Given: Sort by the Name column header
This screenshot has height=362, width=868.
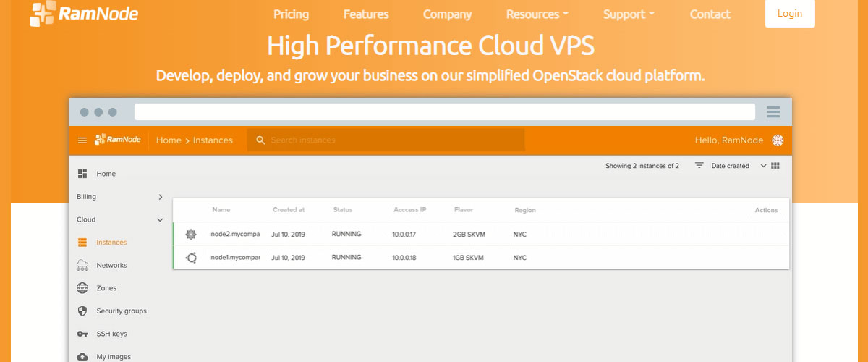Looking at the screenshot, I should pos(221,210).
